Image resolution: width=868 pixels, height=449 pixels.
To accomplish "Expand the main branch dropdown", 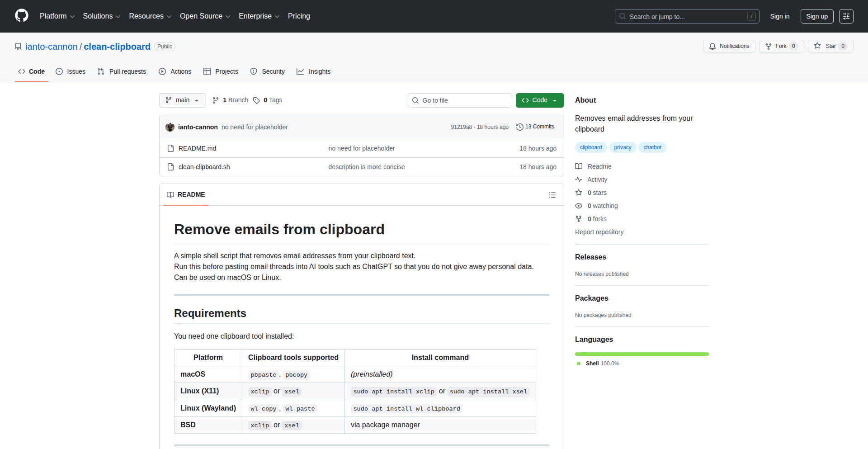I will [182, 100].
